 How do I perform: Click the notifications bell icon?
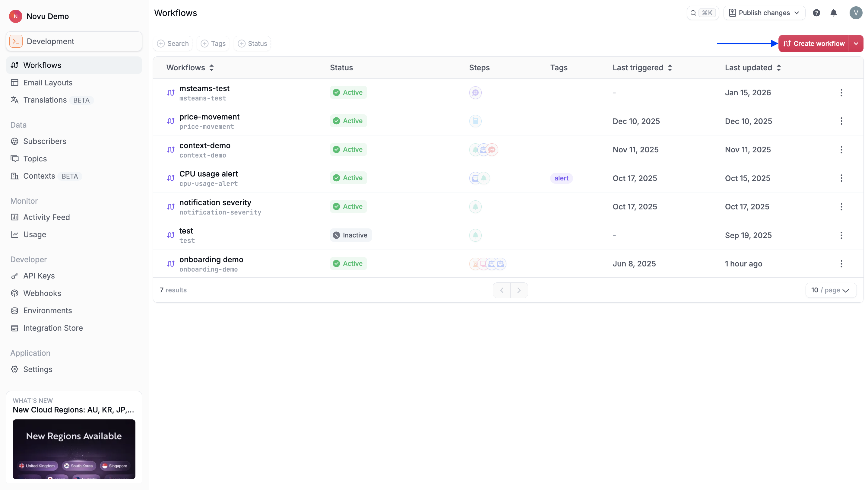[834, 12]
